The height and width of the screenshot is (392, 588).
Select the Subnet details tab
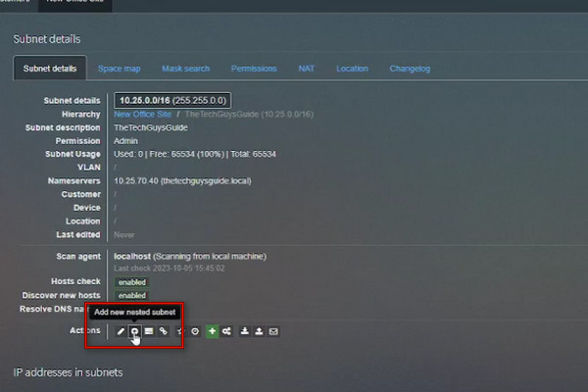tap(50, 69)
